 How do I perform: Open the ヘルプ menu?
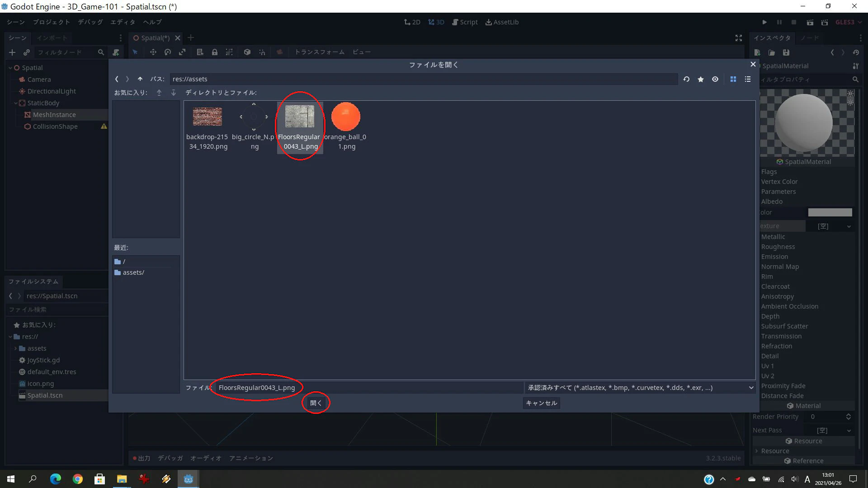(x=152, y=22)
